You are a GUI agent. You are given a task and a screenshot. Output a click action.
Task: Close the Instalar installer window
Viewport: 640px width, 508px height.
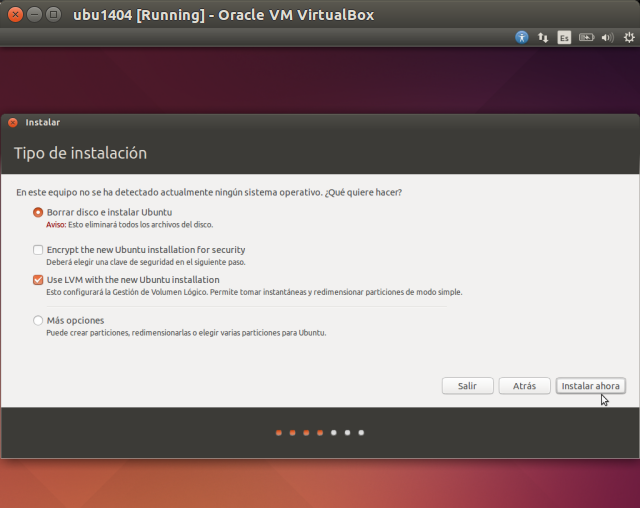coord(13,122)
